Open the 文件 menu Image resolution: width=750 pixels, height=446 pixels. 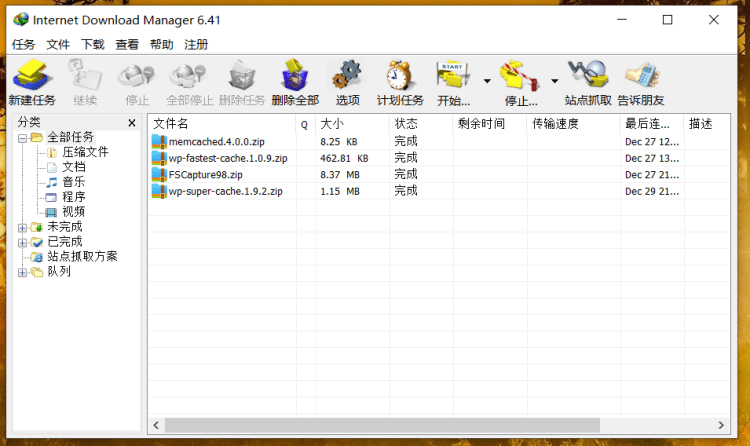[x=58, y=45]
